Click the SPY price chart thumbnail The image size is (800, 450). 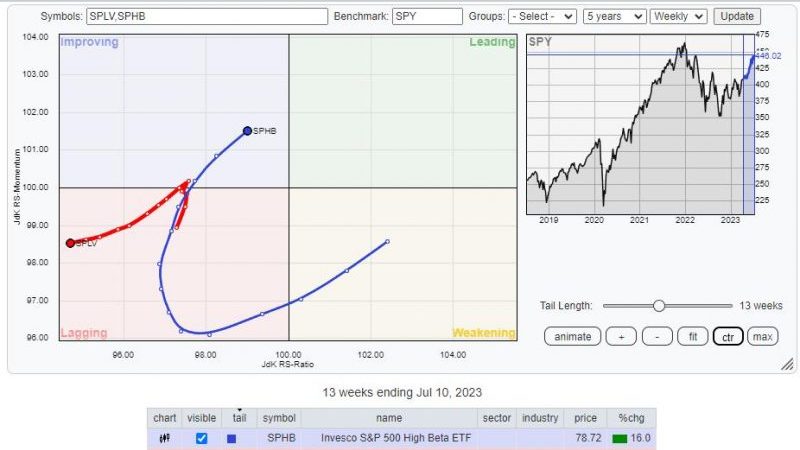(x=640, y=124)
